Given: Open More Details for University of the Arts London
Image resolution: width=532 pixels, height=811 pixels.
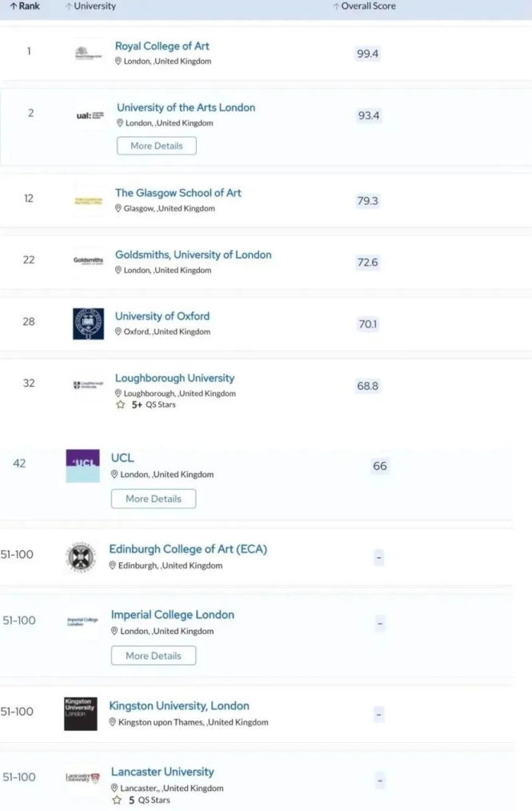Looking at the screenshot, I should [x=156, y=146].
